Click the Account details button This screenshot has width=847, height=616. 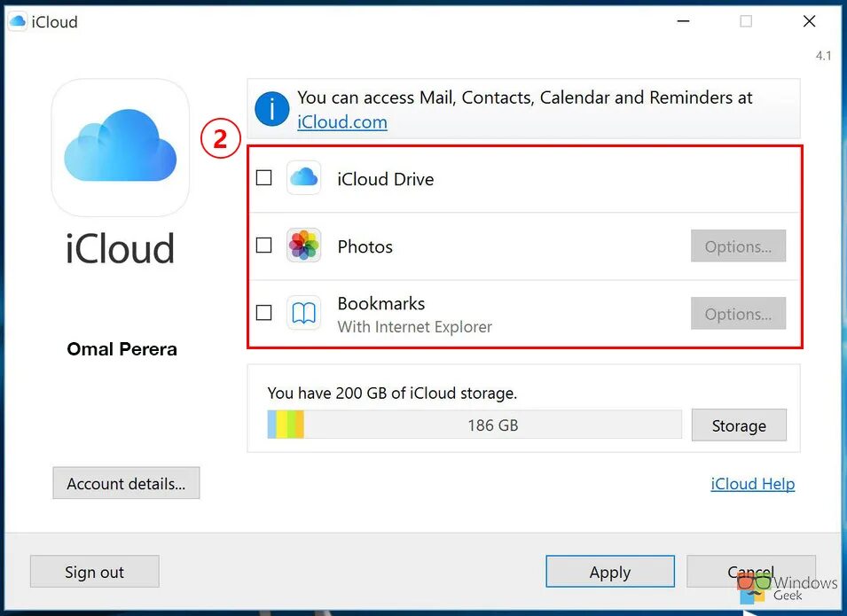tap(126, 483)
